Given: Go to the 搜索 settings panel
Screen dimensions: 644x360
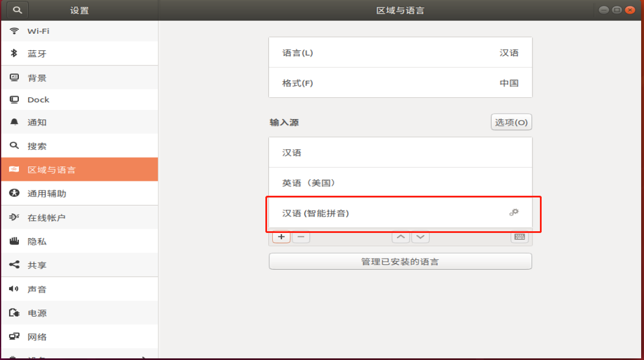Looking at the screenshot, I should (79, 146).
